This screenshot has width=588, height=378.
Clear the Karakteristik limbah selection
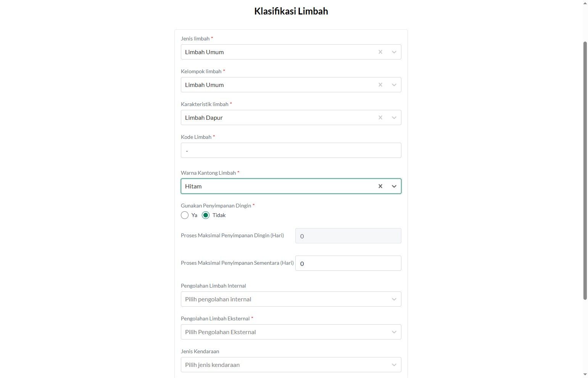click(380, 117)
